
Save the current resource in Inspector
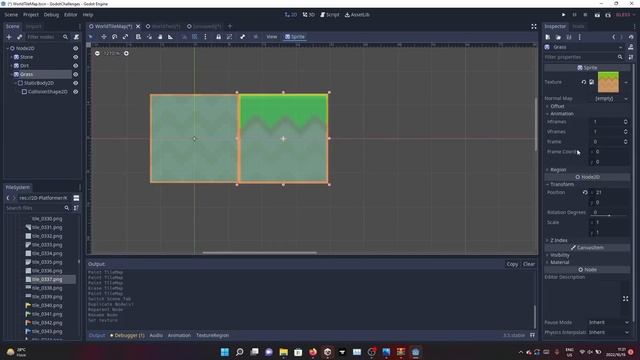(569, 37)
